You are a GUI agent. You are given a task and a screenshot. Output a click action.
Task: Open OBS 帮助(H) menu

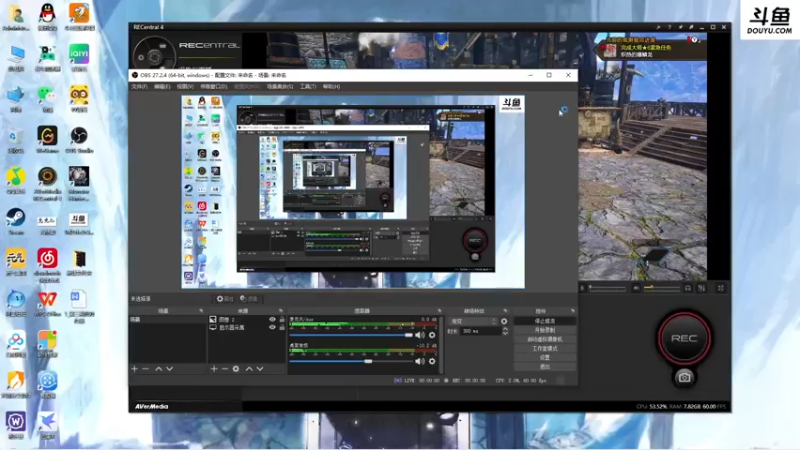(331, 87)
